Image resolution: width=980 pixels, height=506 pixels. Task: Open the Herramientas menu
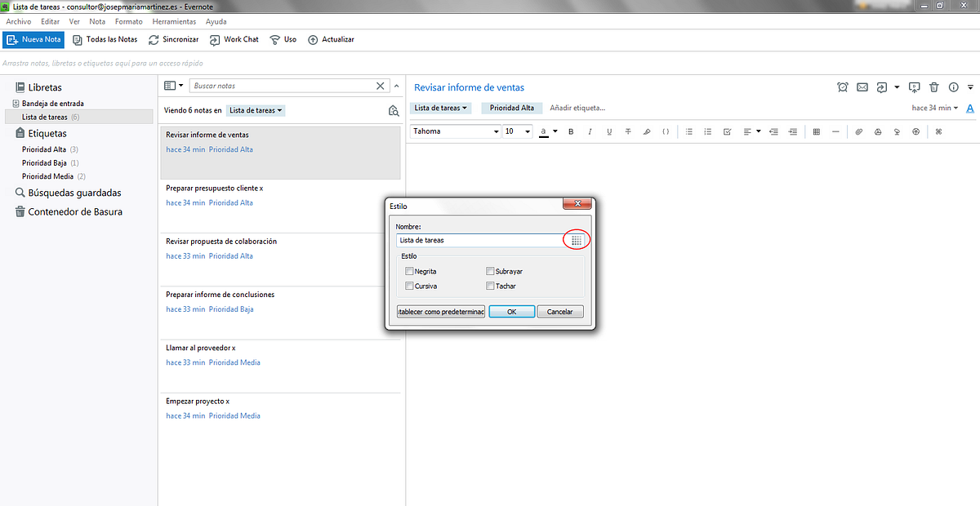tap(173, 21)
